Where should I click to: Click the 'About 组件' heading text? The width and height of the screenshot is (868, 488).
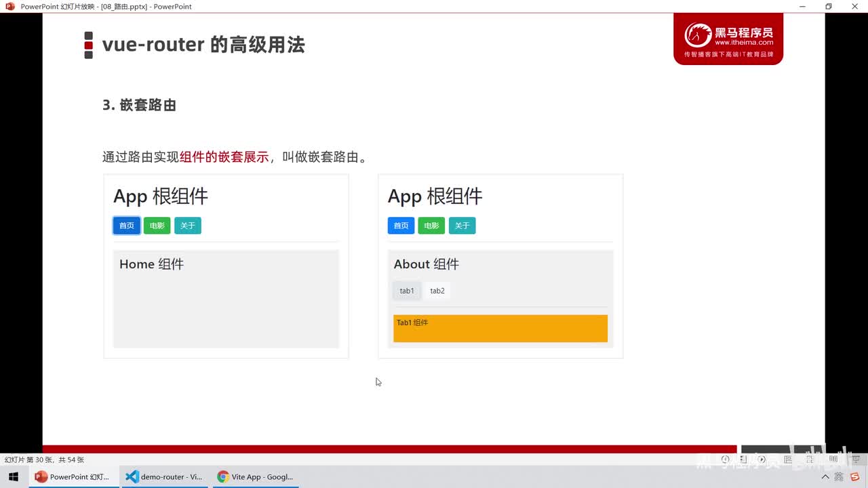[427, 264]
